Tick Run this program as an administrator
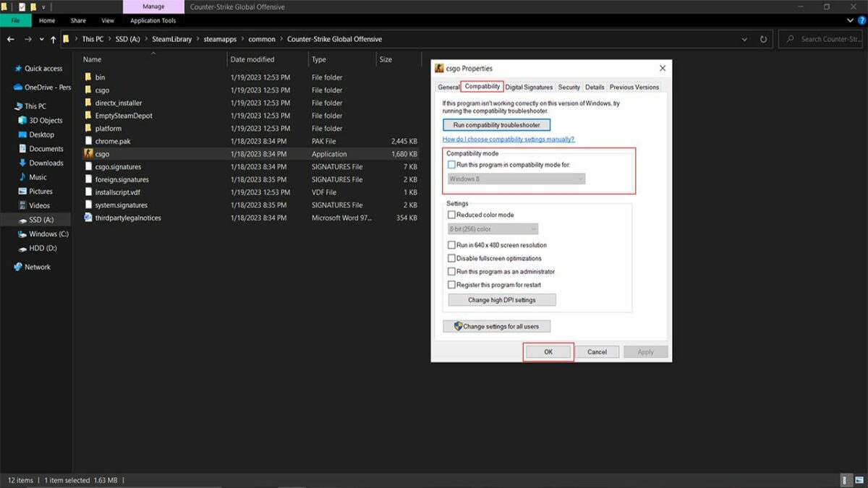Image resolution: width=868 pixels, height=488 pixels. [x=452, y=272]
